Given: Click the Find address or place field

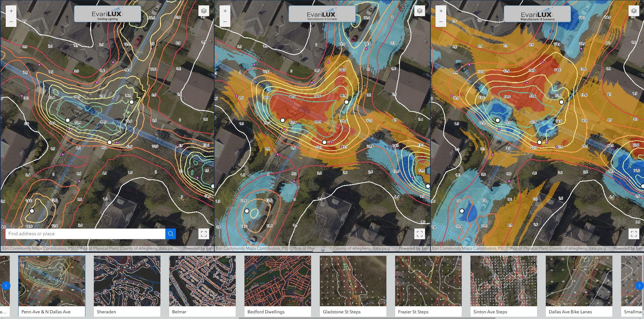Looking at the screenshot, I should coord(85,234).
